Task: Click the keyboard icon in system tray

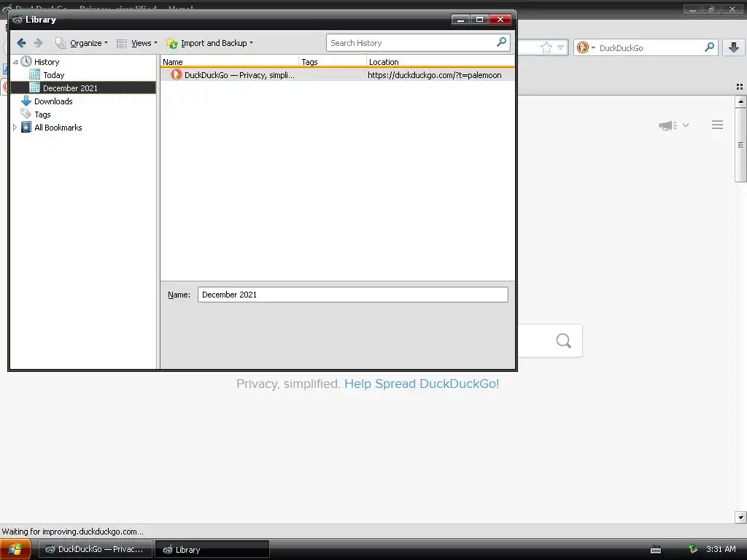Action: coord(656,550)
